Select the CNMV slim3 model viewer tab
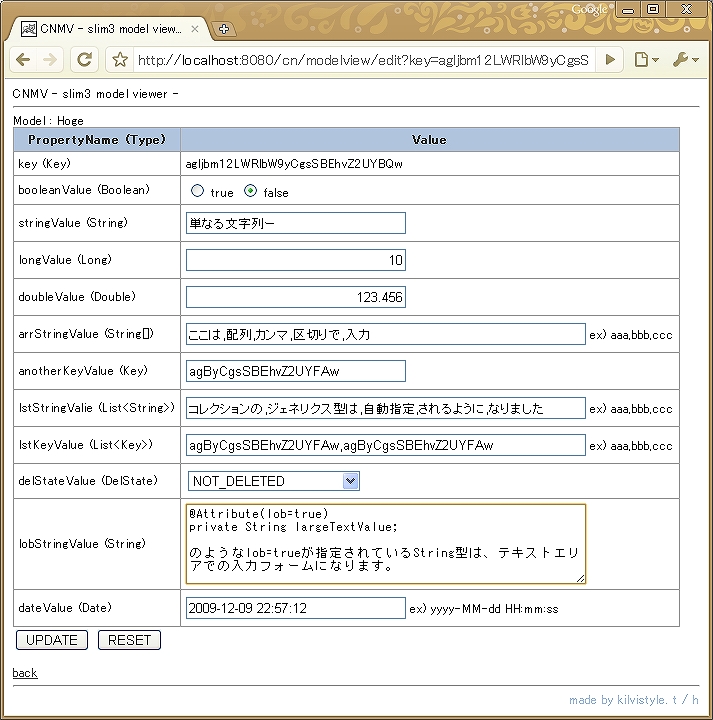The image size is (713, 720). click(x=110, y=29)
